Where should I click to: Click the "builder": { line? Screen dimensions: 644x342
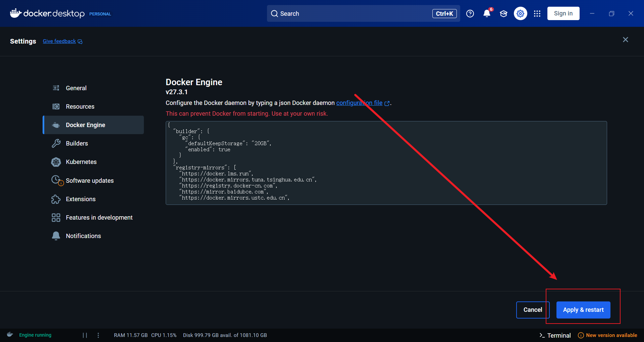click(192, 131)
